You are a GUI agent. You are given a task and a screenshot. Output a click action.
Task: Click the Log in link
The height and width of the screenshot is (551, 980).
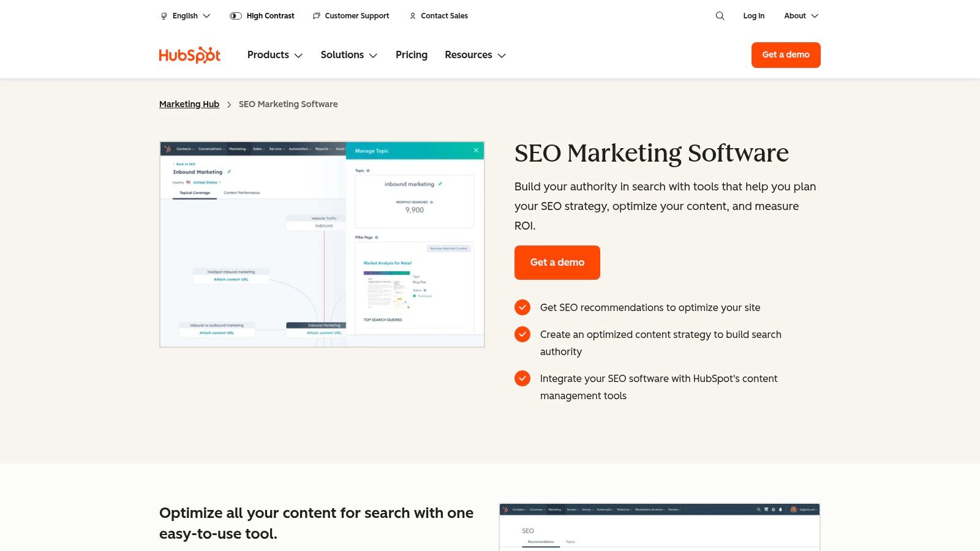point(754,16)
